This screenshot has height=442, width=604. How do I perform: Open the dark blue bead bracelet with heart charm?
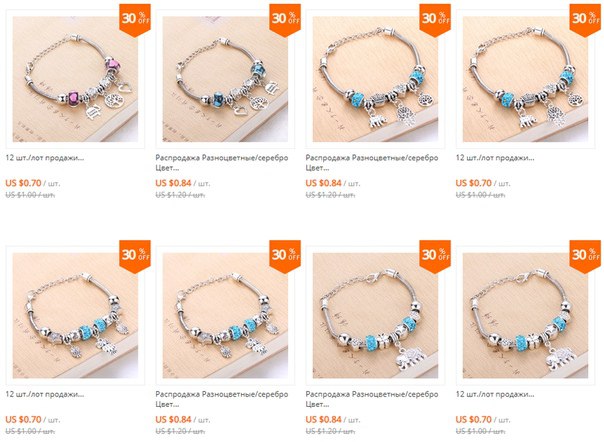point(225,79)
